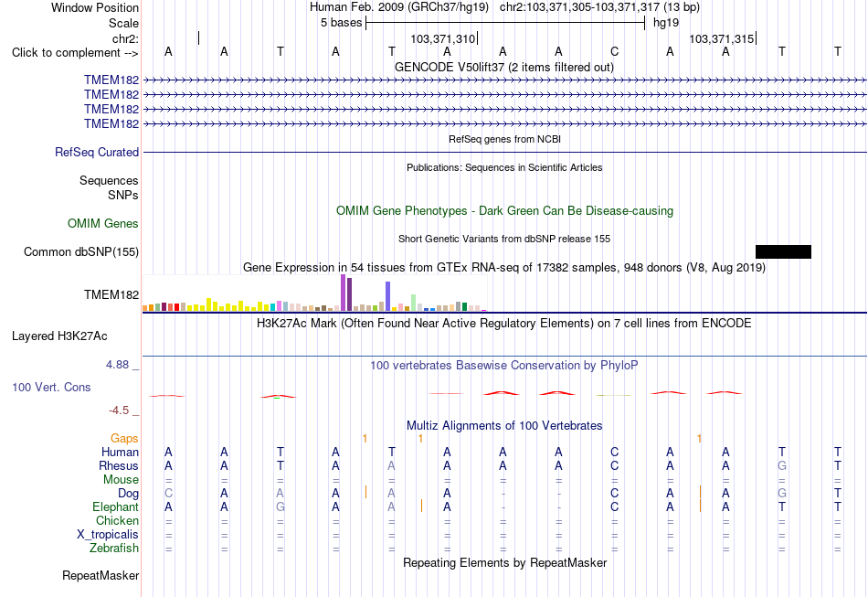Click Publications: Sequences in Scientific Articles title
Screen dimensions: 868x597
pos(504,167)
